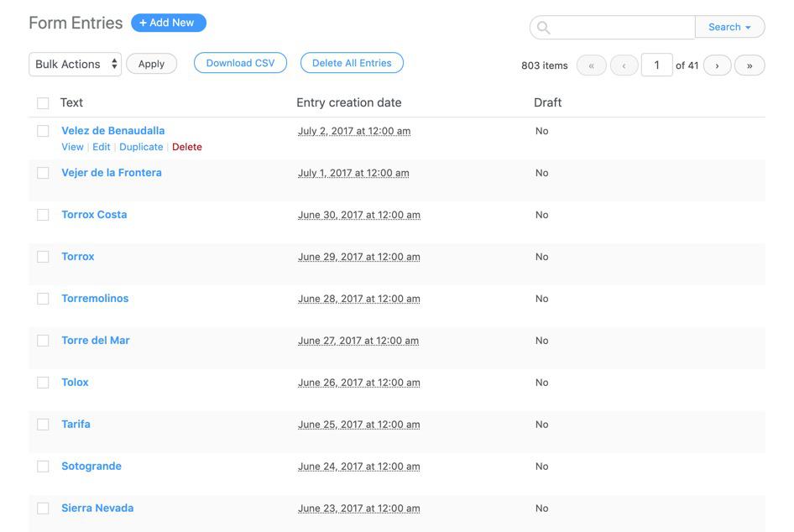Jump to the last page arrow

(x=750, y=65)
